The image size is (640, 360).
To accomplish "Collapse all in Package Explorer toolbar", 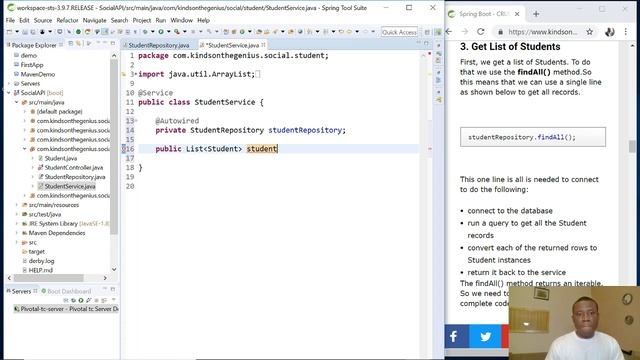I will [71, 43].
